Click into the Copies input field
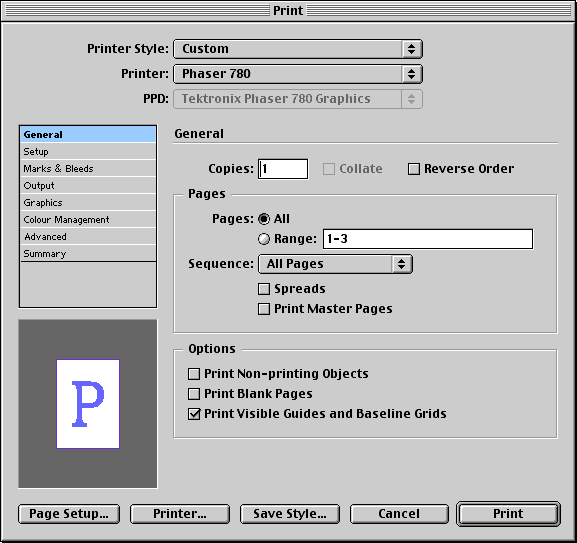 point(283,169)
